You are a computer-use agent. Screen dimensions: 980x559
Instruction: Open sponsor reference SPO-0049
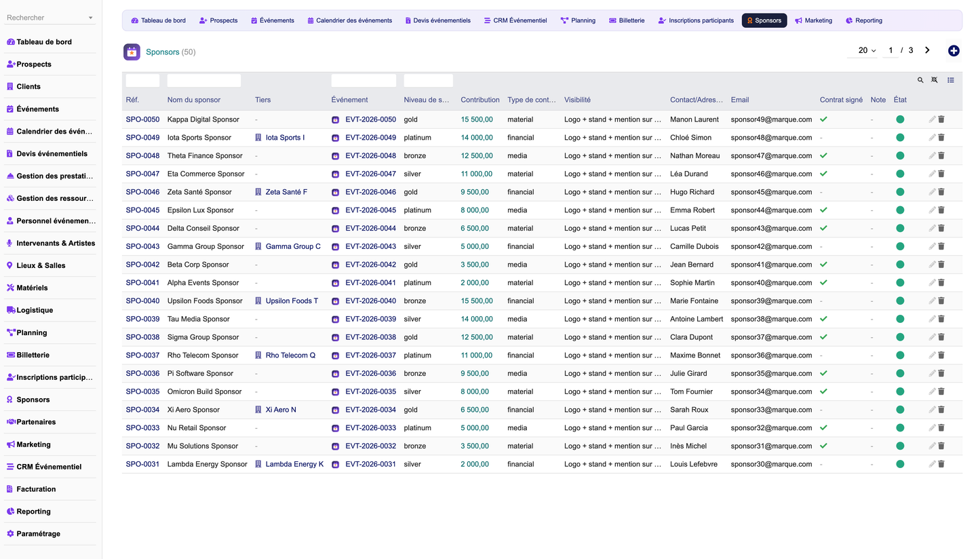pos(142,138)
